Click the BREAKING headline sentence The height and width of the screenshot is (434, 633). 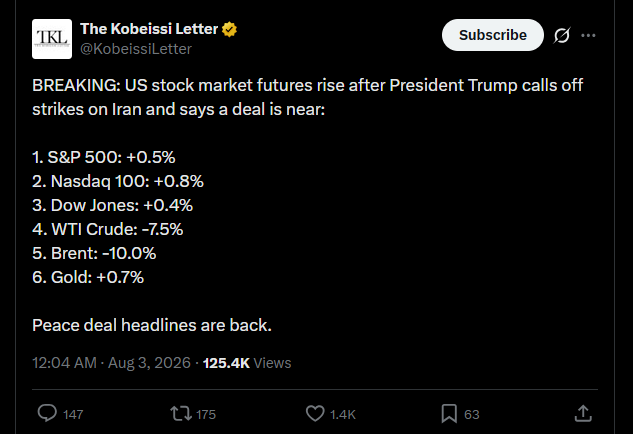[308, 97]
